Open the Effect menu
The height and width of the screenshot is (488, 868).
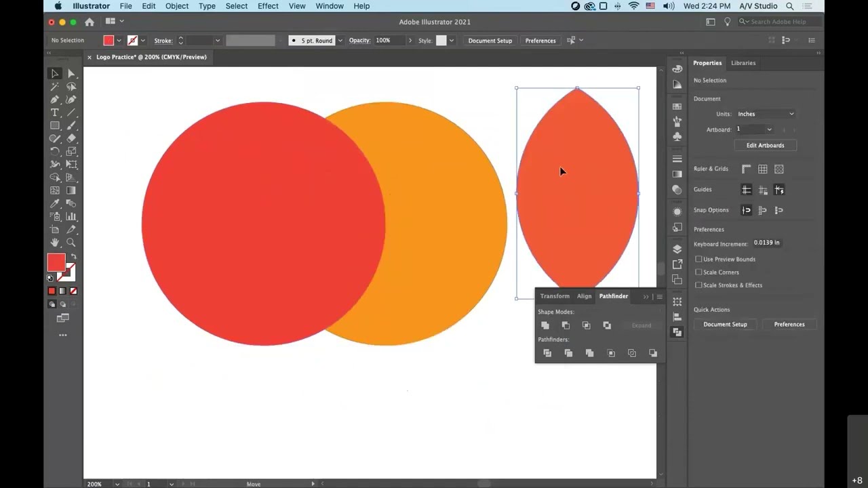click(x=268, y=6)
